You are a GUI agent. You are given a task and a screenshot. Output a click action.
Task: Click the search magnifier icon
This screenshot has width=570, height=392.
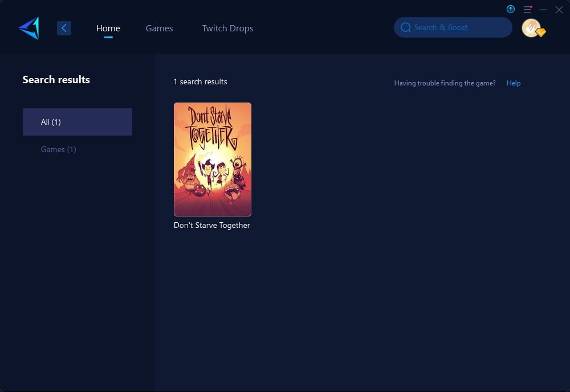click(x=406, y=27)
